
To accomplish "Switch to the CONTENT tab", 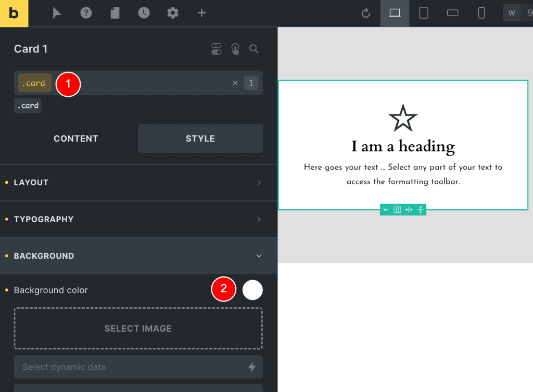I will (x=75, y=138).
